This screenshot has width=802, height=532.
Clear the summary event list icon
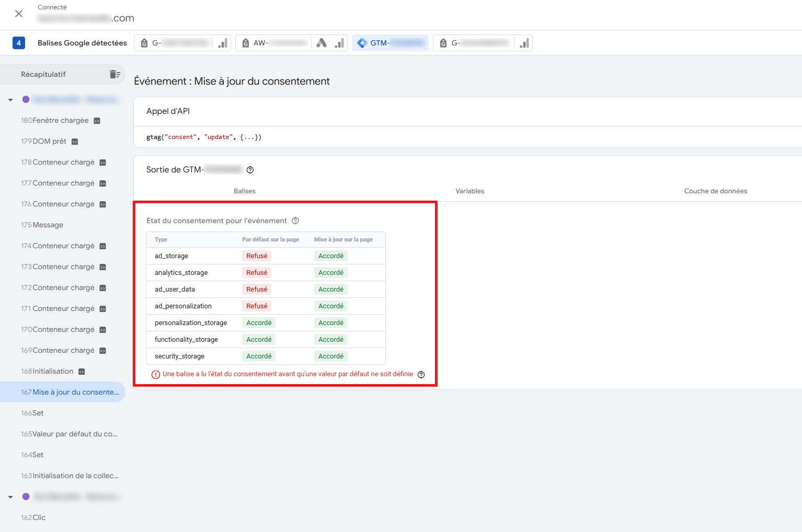[x=114, y=74]
